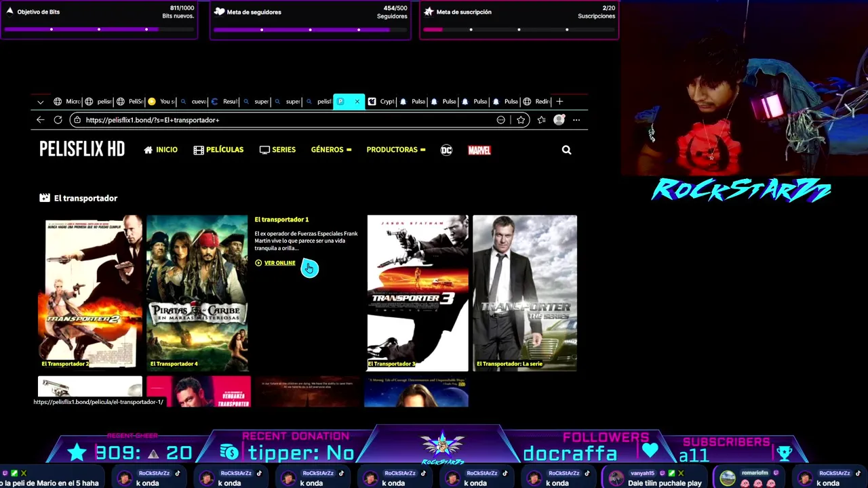Close the active highlighted browser tab

[357, 102]
